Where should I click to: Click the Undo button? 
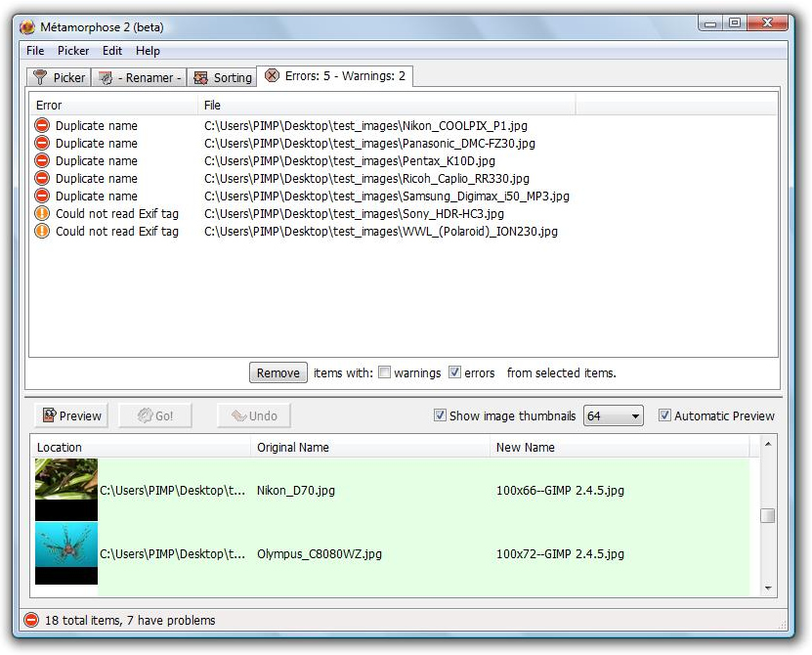tap(254, 415)
